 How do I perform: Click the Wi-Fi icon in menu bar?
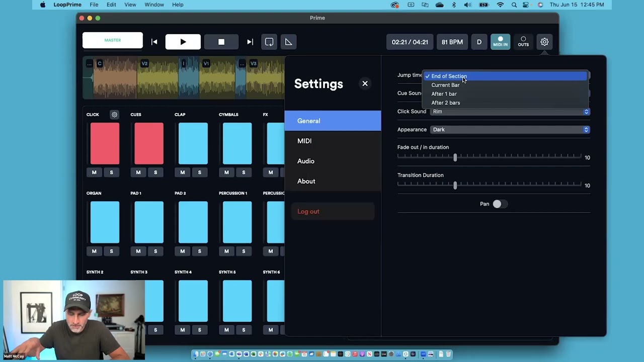500,5
